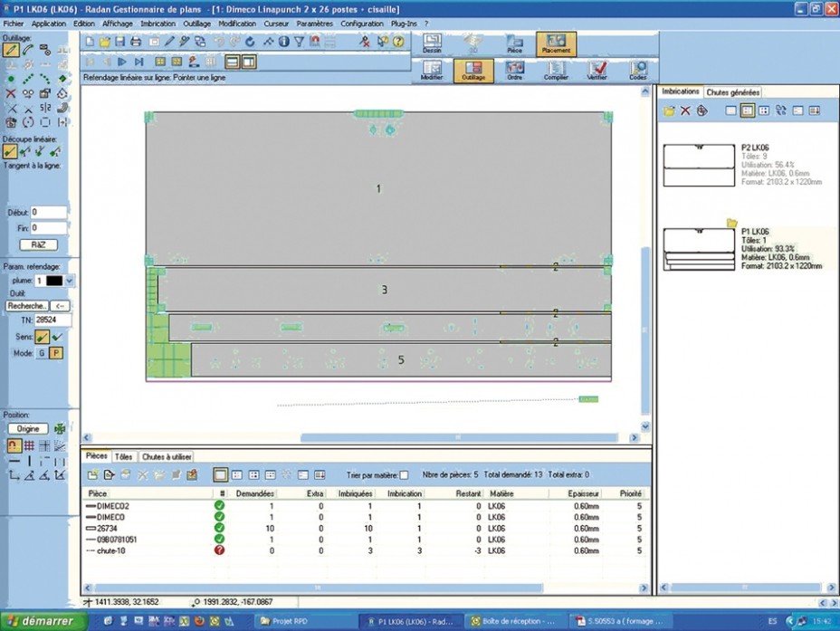Viewport: 840px width, 631px height.
Task: Click the <-- arrow button beside Recherche
Action: pos(60,306)
